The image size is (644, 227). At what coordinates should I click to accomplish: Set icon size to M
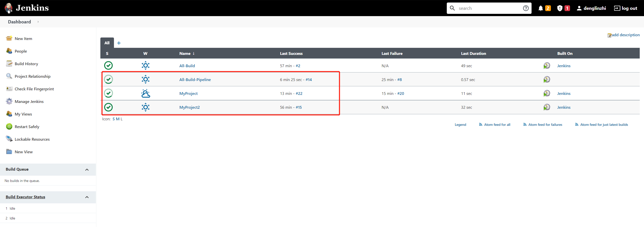(118, 119)
